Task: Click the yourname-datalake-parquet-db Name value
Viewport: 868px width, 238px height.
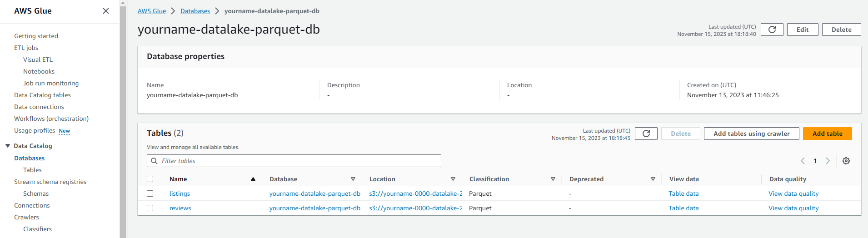Action: pyautogui.click(x=192, y=95)
